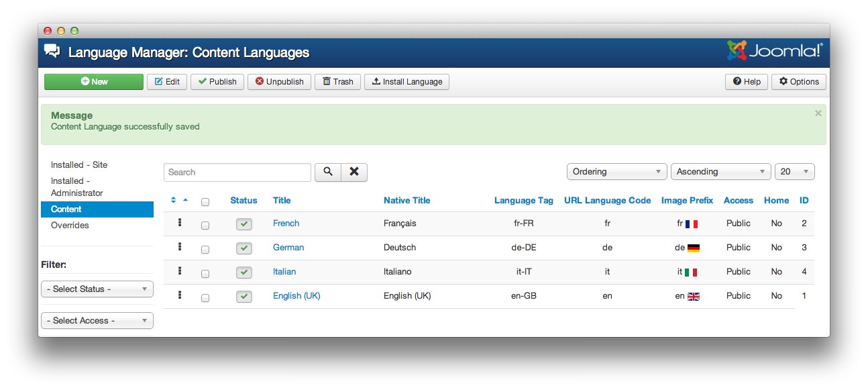Check the checkbox for English (UK) row
Viewport: 868px width, 390px height.
point(205,298)
